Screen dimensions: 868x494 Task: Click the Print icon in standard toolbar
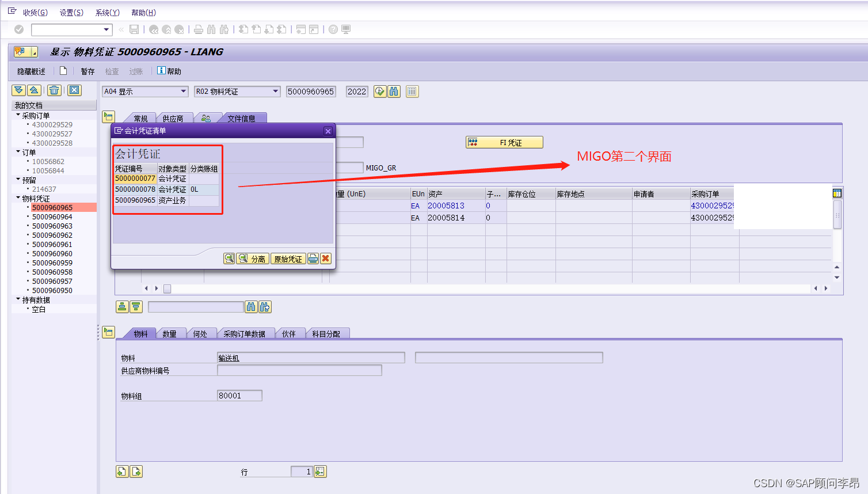[199, 29]
